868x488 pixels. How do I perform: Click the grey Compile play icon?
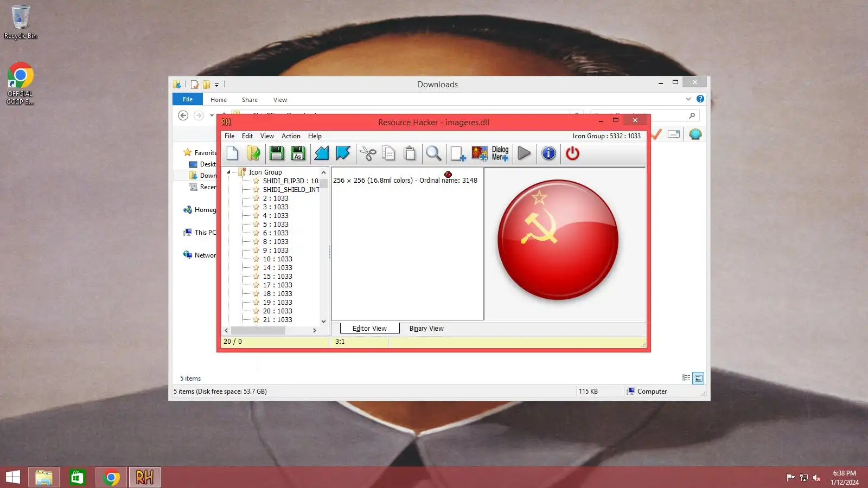[x=524, y=153]
